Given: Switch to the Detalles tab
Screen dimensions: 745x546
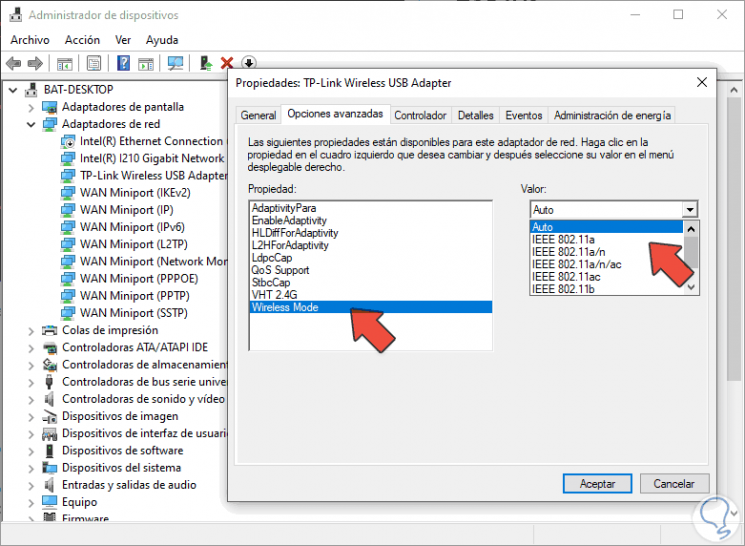Looking at the screenshot, I should tap(475, 115).
